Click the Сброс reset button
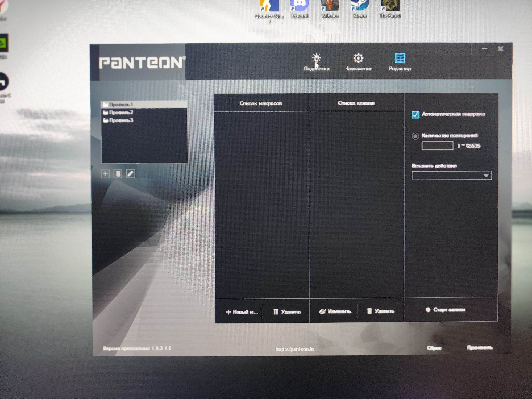The width and height of the screenshot is (532, 399). [434, 348]
